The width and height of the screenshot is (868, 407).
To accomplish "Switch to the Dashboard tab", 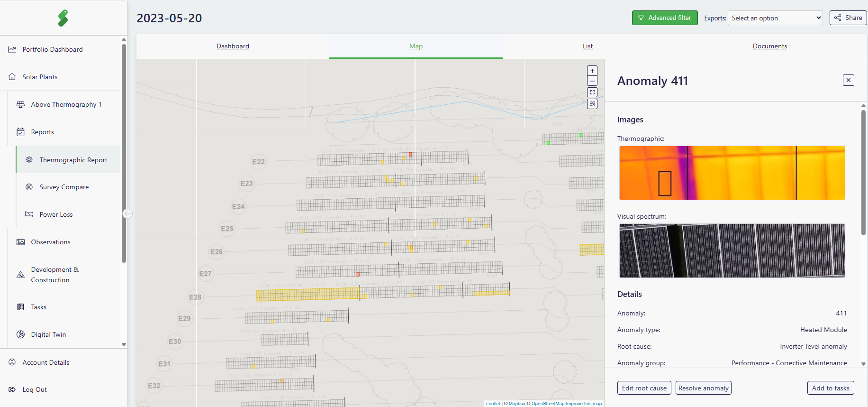I will (233, 46).
